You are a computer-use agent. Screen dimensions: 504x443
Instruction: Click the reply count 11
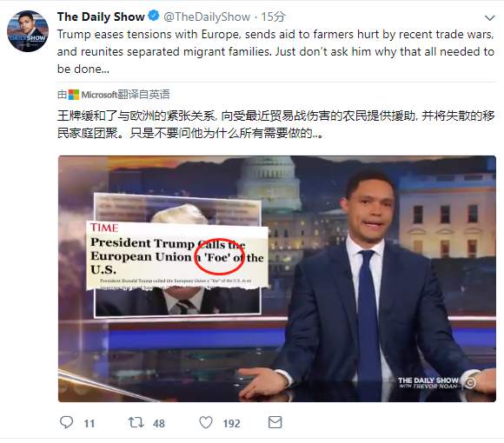coord(90,423)
